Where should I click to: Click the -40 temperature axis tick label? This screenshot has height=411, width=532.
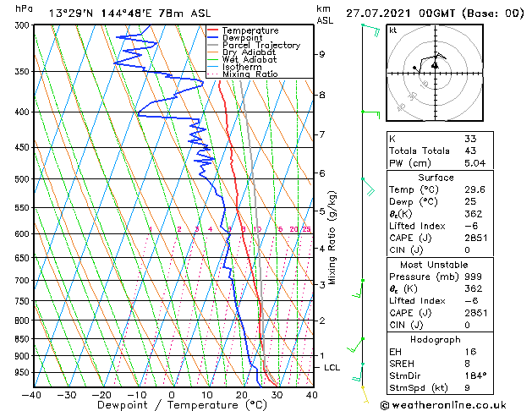[31, 395]
